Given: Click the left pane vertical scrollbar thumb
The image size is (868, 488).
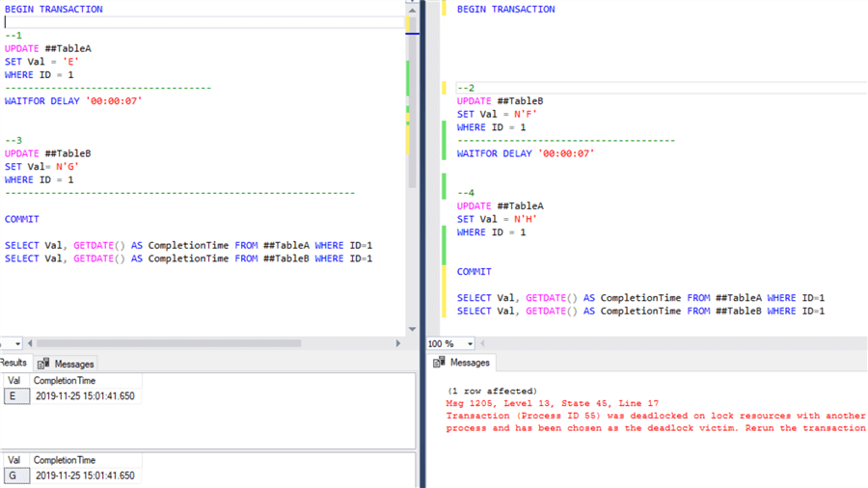Looking at the screenshot, I should (413, 102).
